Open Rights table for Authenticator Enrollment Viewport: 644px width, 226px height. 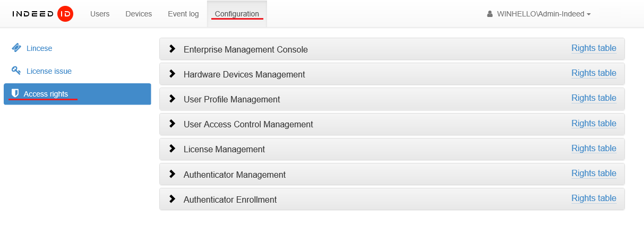pos(594,198)
